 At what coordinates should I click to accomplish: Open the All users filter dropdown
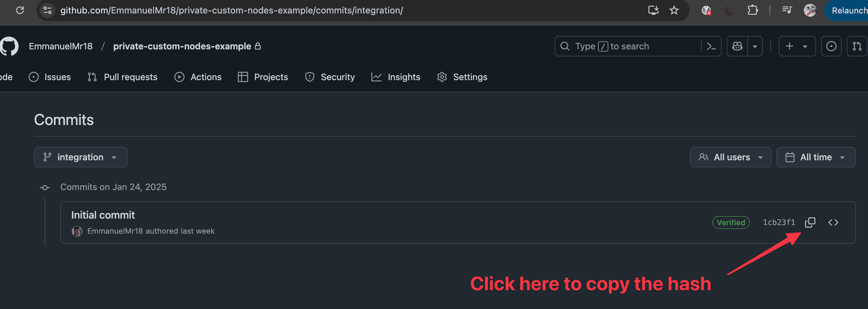[730, 157]
